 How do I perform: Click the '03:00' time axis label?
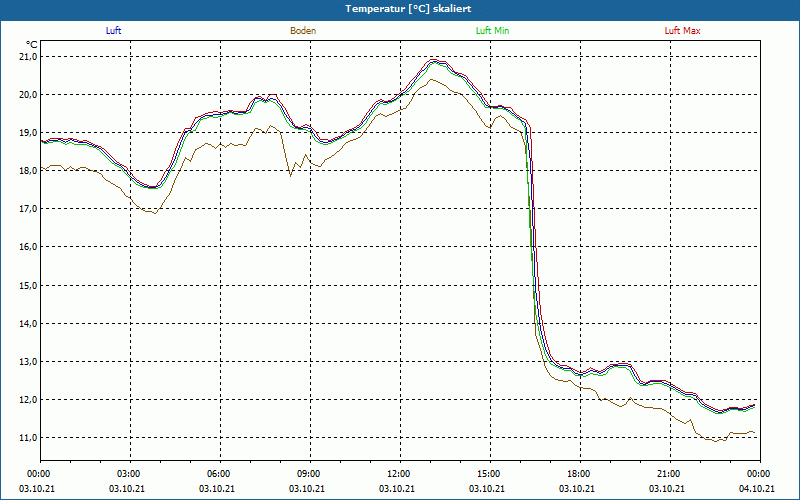(129, 474)
